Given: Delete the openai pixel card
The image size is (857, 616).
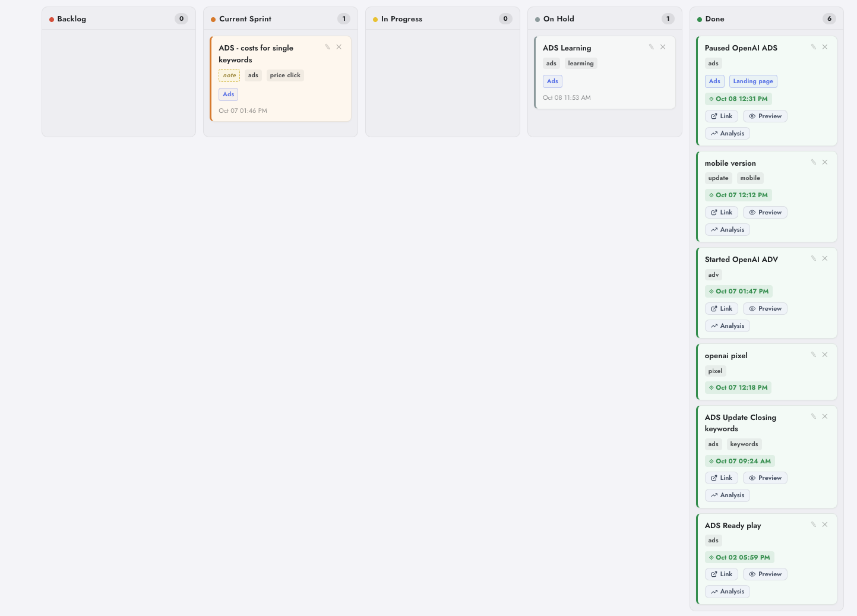Looking at the screenshot, I should pyautogui.click(x=825, y=355).
